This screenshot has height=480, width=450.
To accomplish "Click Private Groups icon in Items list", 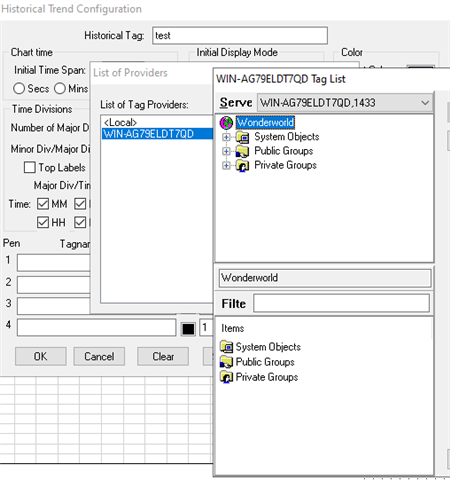I will click(227, 377).
